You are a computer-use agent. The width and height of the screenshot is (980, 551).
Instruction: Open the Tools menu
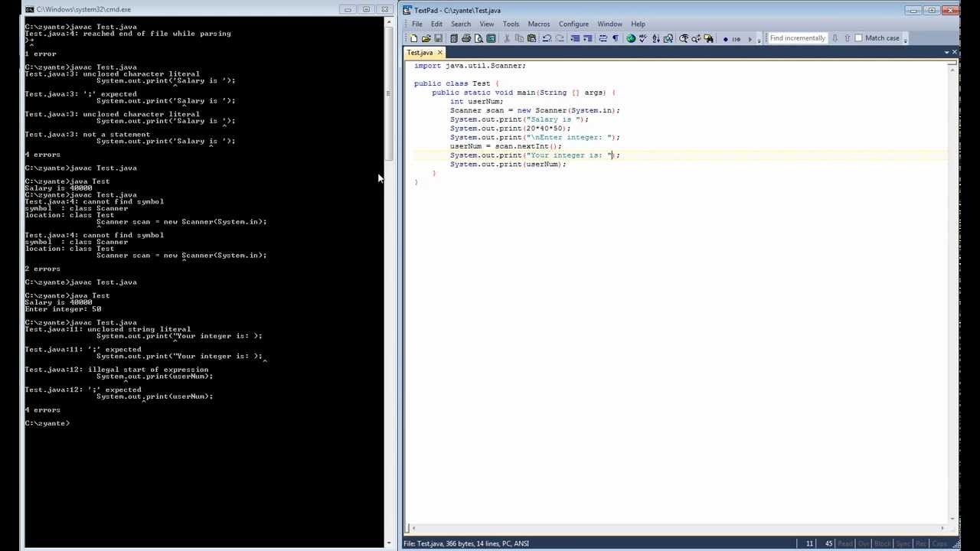tap(511, 24)
